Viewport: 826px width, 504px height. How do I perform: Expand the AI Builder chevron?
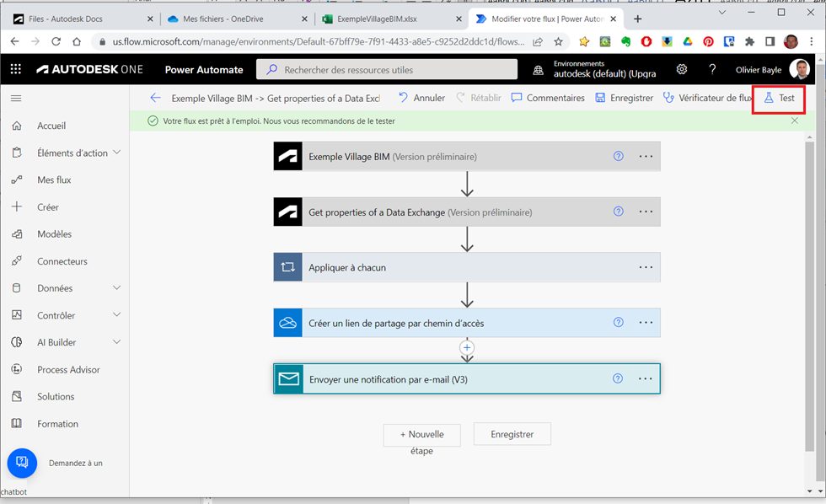(117, 342)
